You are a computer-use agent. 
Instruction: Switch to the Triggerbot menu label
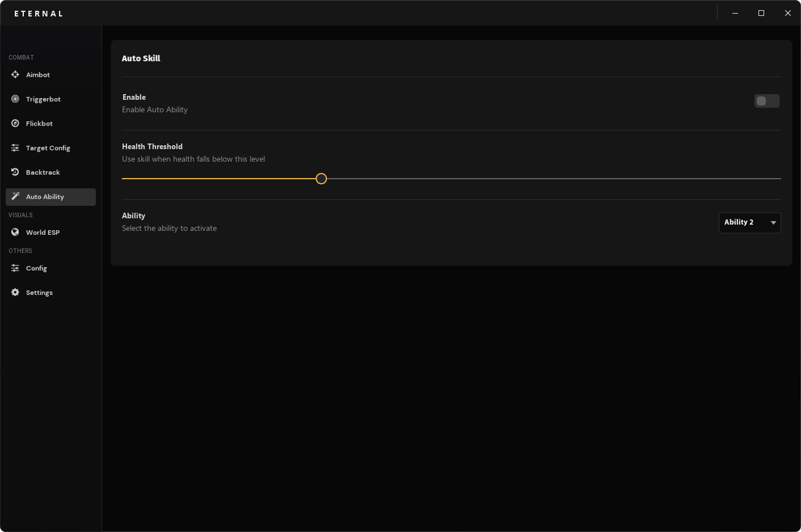coord(43,99)
